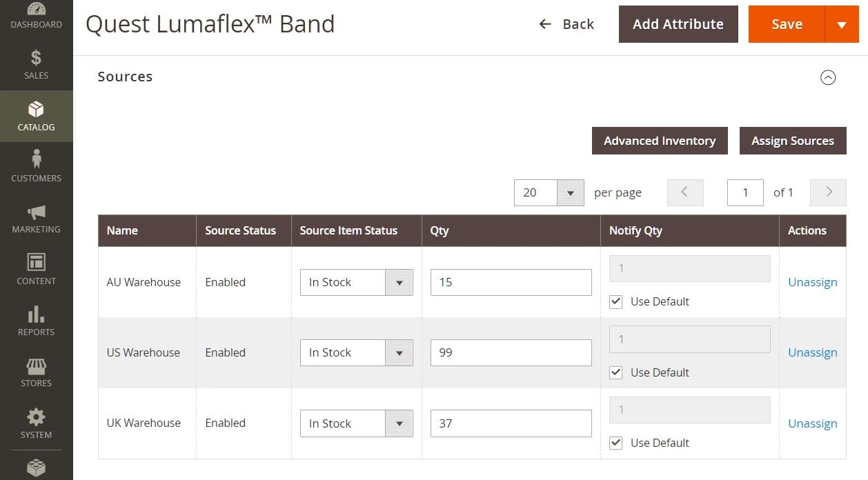
Task: Uncheck Use Default for US Warehouse
Action: [616, 372]
